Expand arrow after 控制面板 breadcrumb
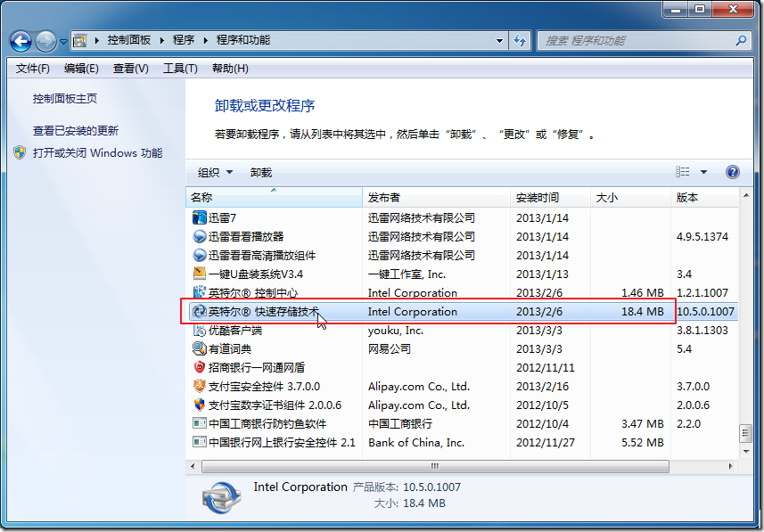This screenshot has width=764, height=532. (161, 40)
